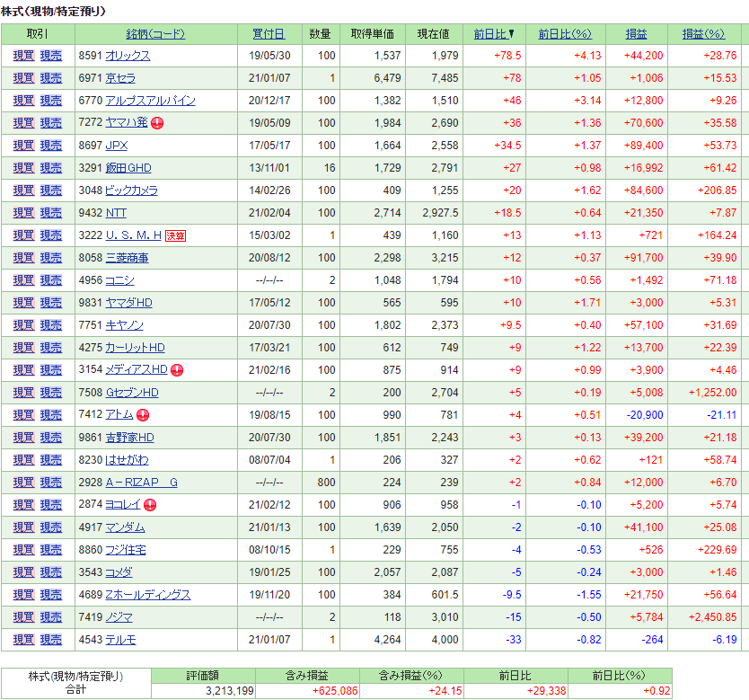Open the アルプスアルパイン stock link
Viewport: 749px width, 700px height.
pos(150,101)
